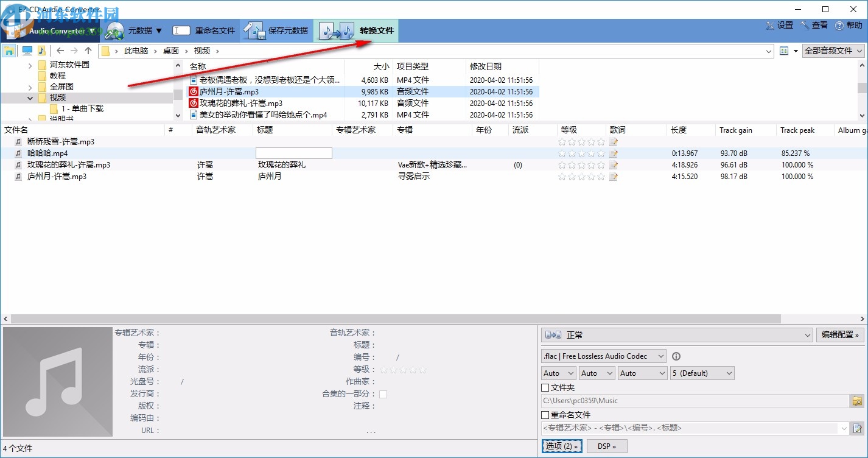Click the info icon next to the FLAC codec
This screenshot has height=458, width=868.
point(676,356)
